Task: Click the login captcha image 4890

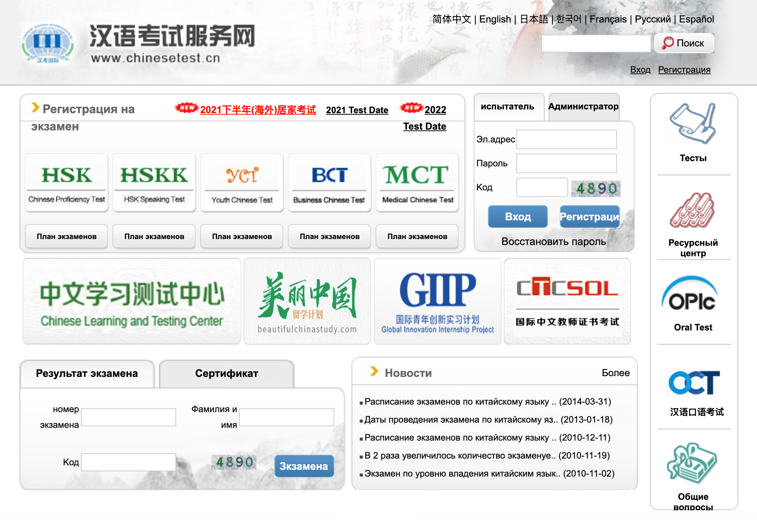Action: pyautogui.click(x=595, y=188)
